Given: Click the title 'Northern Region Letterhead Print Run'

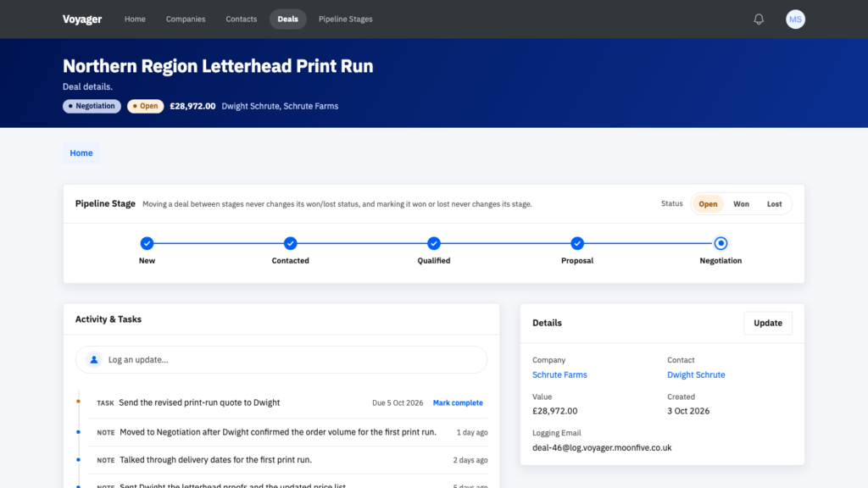Looking at the screenshot, I should (x=218, y=66).
